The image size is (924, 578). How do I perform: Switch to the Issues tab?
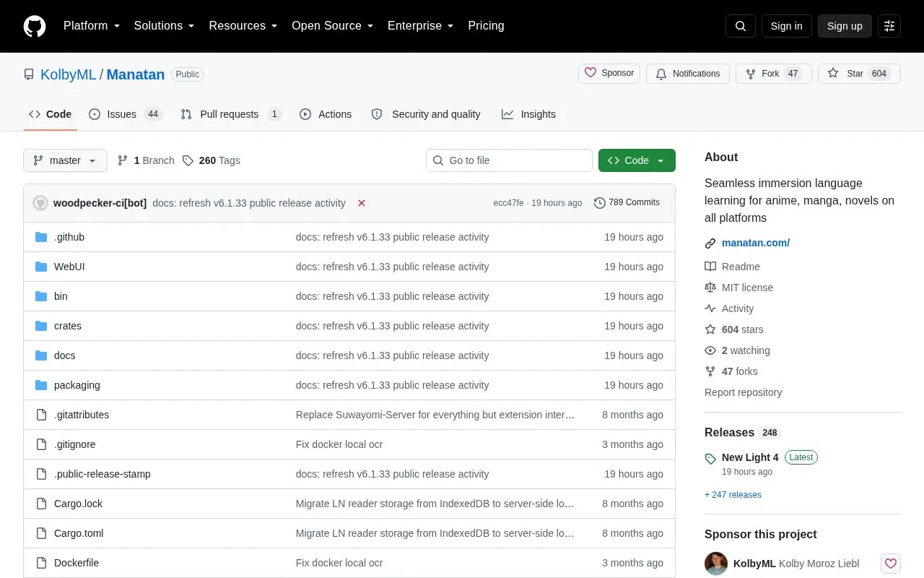click(126, 114)
